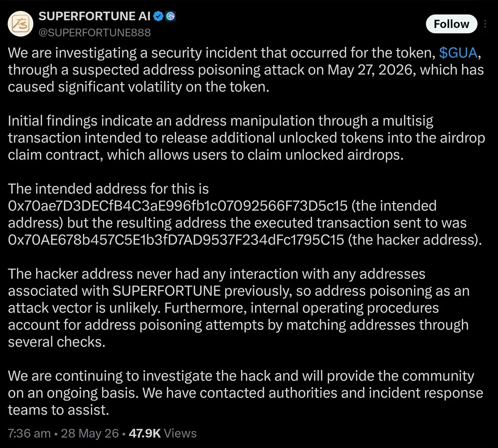Open the SUPERFORTUNE AI display name
Screen dimensions: 498x448
tap(95, 17)
